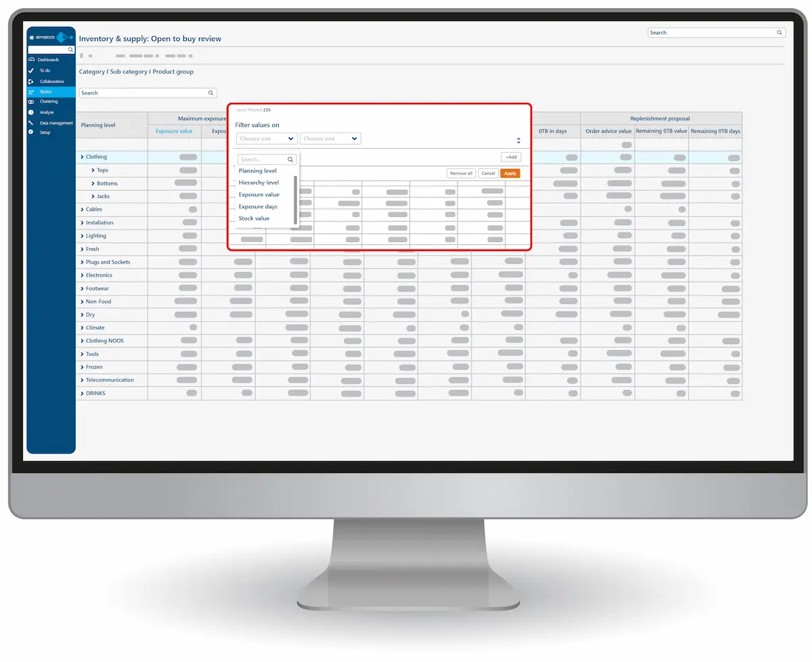Open the first 'Choose one' filter dropdown
812x662 pixels.
(x=267, y=139)
